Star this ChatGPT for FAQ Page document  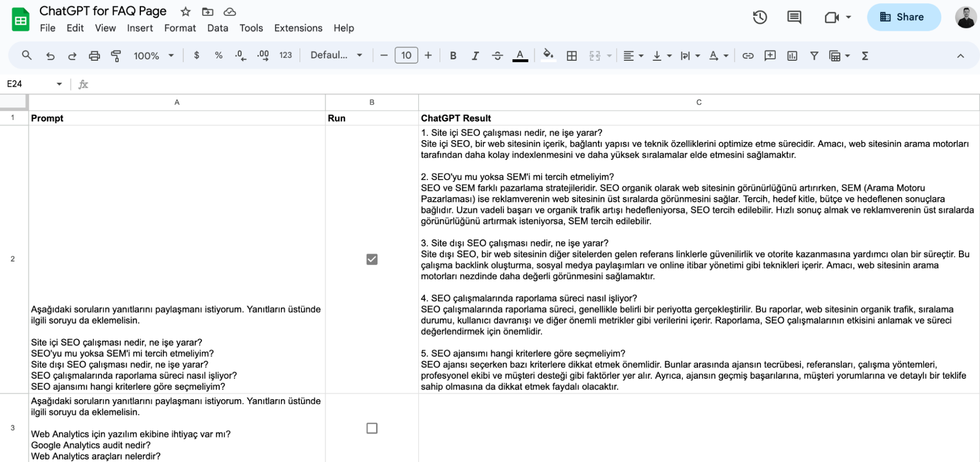point(185,11)
